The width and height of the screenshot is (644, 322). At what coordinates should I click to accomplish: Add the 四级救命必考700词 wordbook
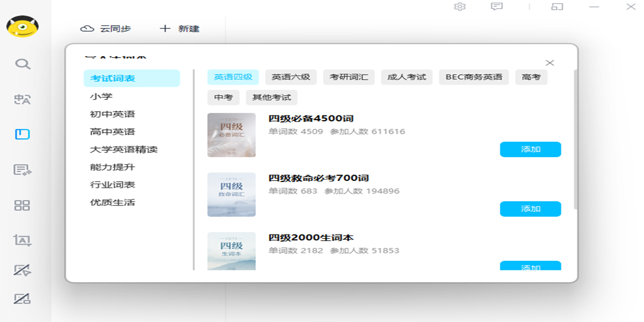[x=530, y=209]
